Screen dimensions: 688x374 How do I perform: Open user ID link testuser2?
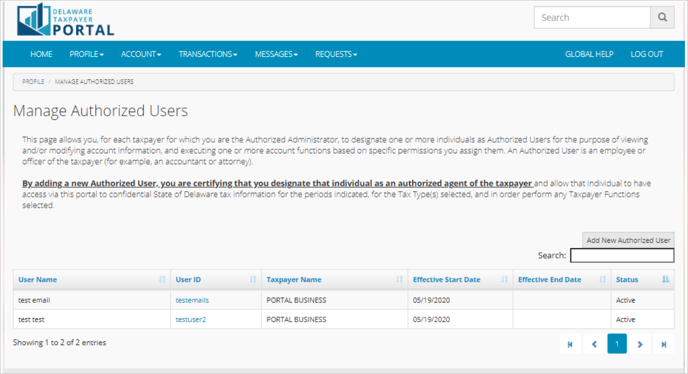(x=191, y=320)
